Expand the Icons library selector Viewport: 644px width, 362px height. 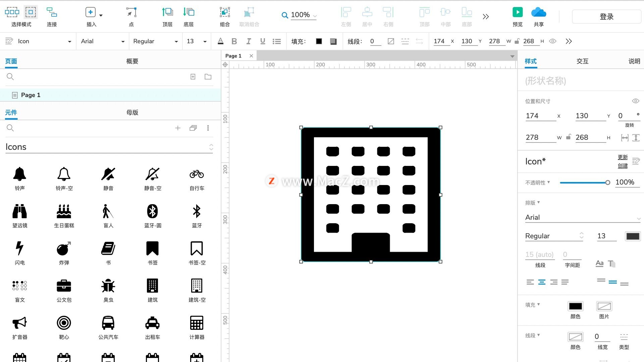coord(211,147)
